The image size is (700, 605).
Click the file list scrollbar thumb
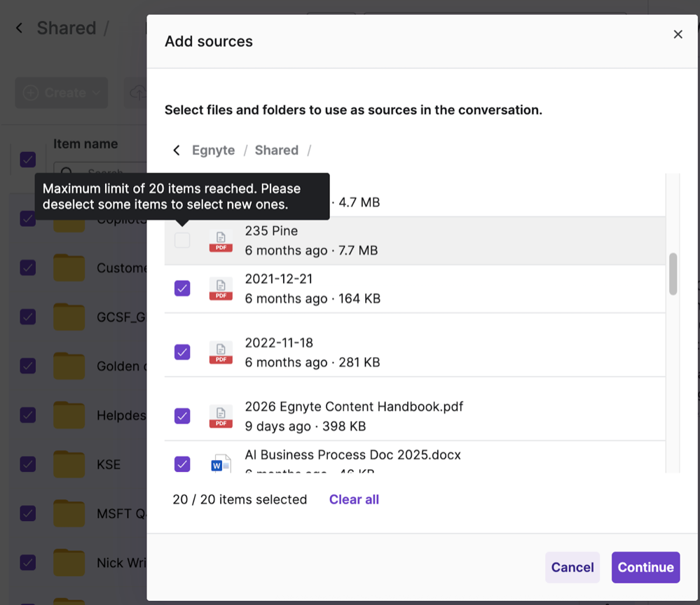tap(673, 274)
